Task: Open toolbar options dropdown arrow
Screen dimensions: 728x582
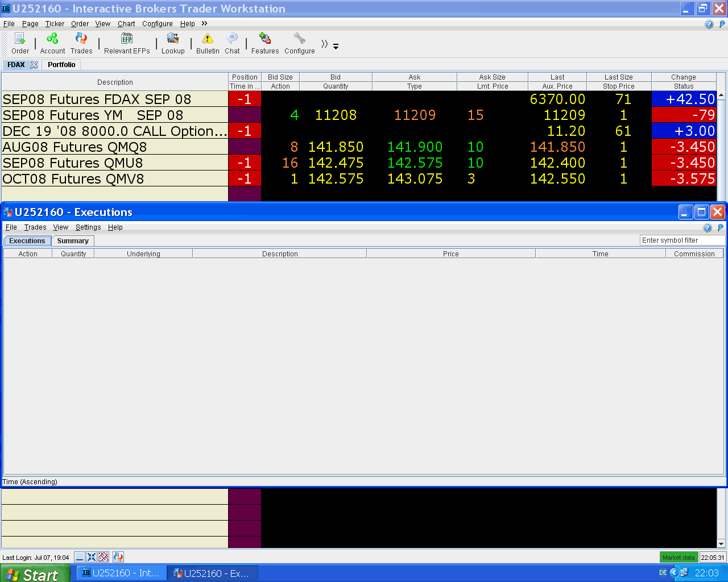Action: pos(336,47)
